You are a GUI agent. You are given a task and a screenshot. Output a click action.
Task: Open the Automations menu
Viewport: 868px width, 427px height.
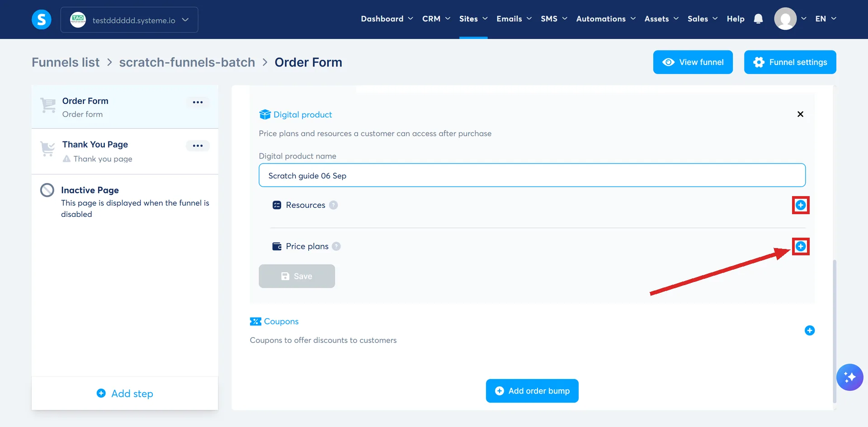tap(606, 19)
